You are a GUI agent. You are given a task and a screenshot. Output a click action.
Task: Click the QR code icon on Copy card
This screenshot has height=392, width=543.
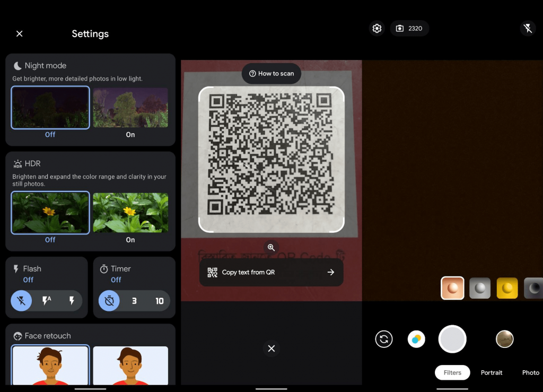212,272
